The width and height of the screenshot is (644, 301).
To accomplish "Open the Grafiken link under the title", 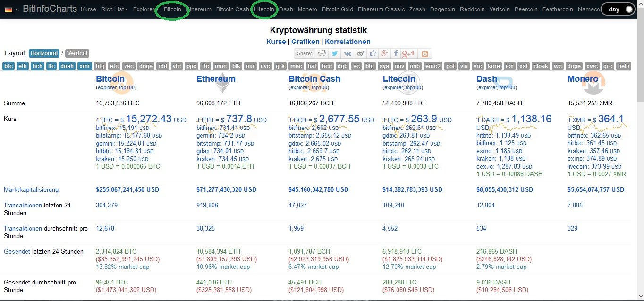I will click(x=305, y=42).
